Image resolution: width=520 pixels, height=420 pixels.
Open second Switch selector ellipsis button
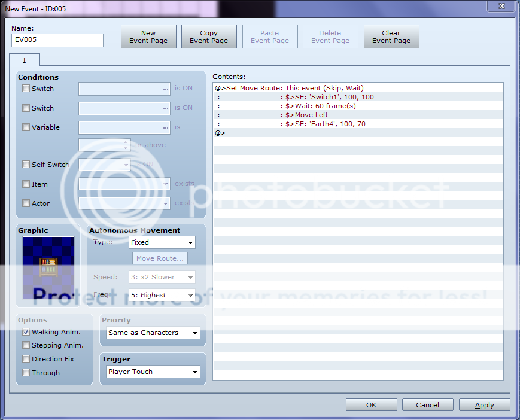point(166,108)
